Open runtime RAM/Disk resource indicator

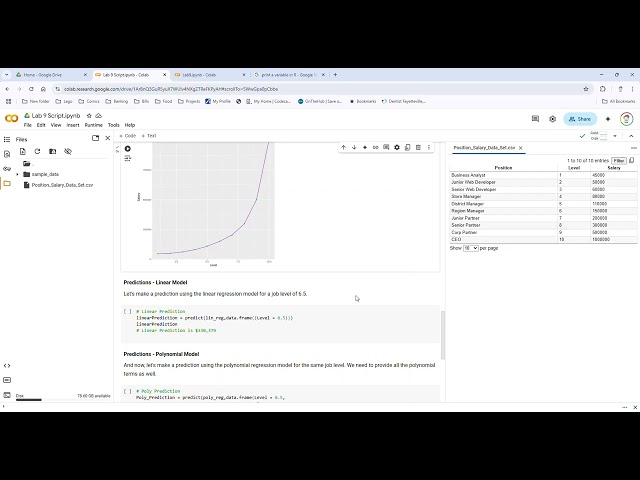pyautogui.click(x=599, y=136)
